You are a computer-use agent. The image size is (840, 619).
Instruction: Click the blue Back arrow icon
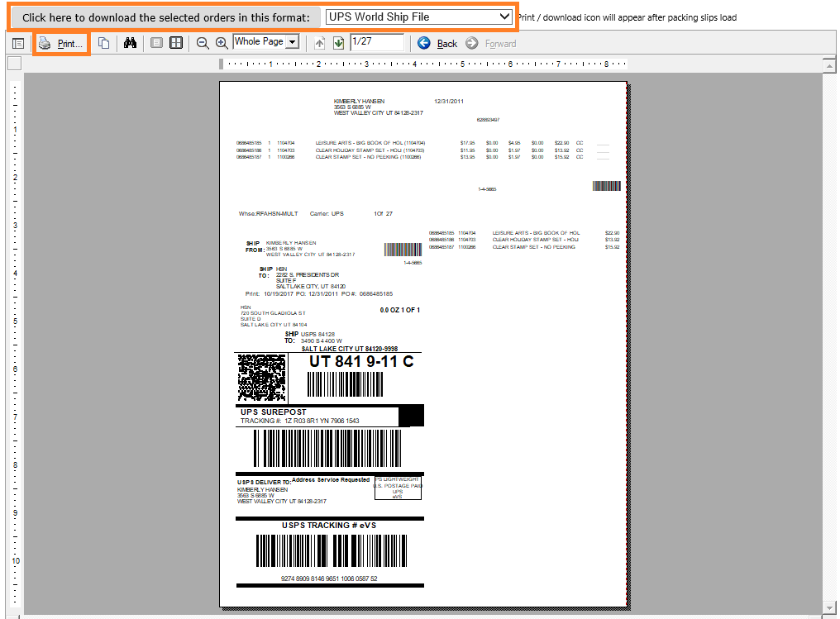click(424, 43)
